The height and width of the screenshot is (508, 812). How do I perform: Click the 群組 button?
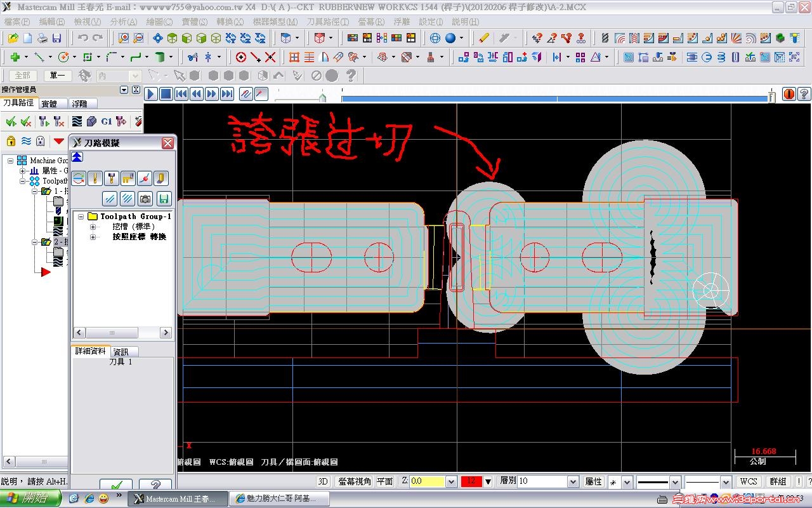(778, 482)
